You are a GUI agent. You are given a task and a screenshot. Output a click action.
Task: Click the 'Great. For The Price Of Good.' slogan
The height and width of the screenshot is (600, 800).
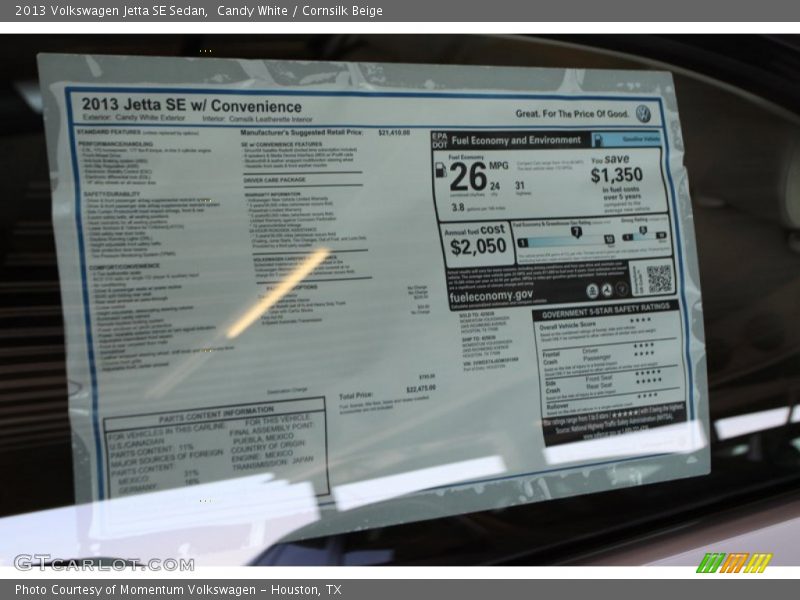572,113
